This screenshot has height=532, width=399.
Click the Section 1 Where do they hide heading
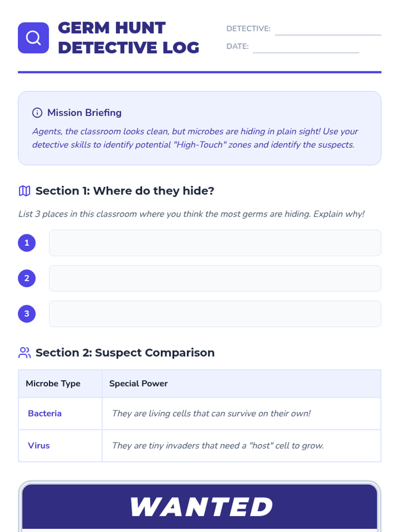[x=125, y=191]
